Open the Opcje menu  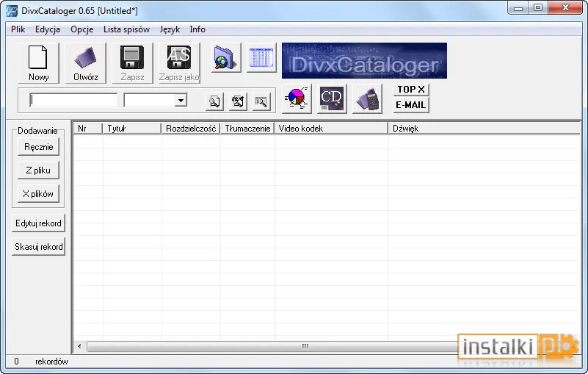point(81,29)
